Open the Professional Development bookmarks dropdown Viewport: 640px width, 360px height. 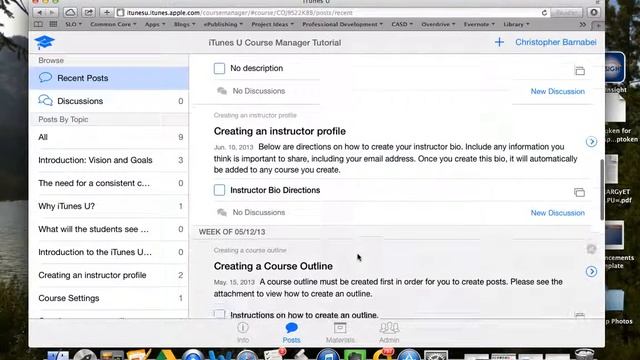coord(342,24)
